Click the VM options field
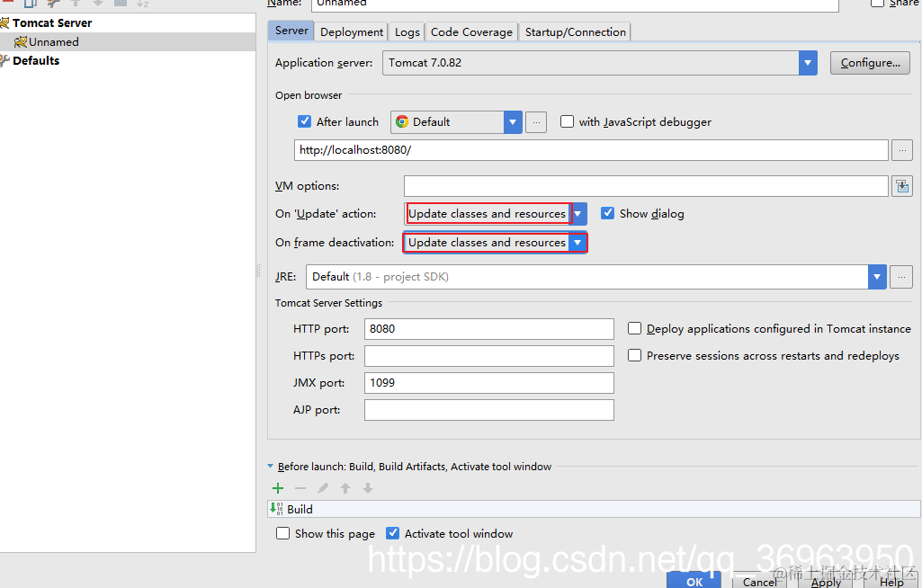The height and width of the screenshot is (588, 922). click(646, 186)
